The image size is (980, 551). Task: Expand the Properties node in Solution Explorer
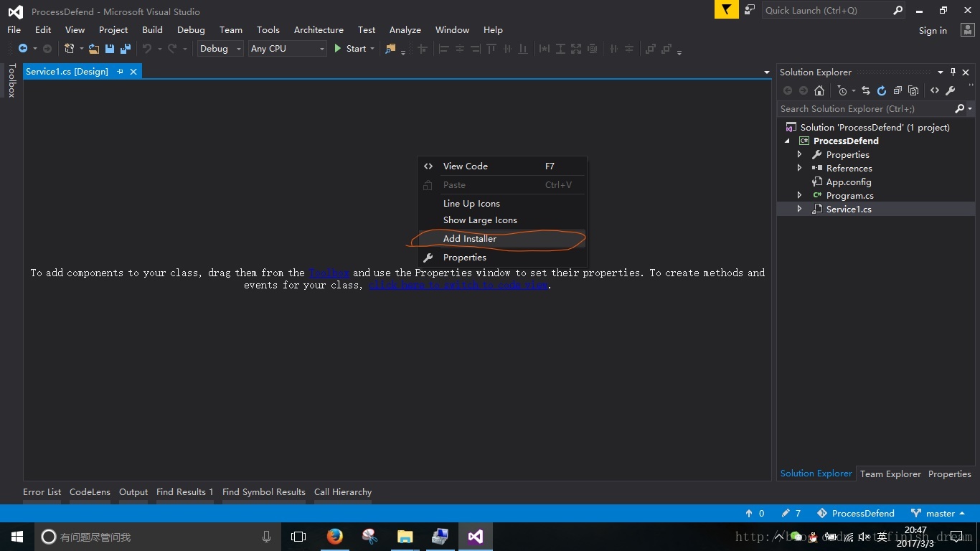(x=800, y=155)
